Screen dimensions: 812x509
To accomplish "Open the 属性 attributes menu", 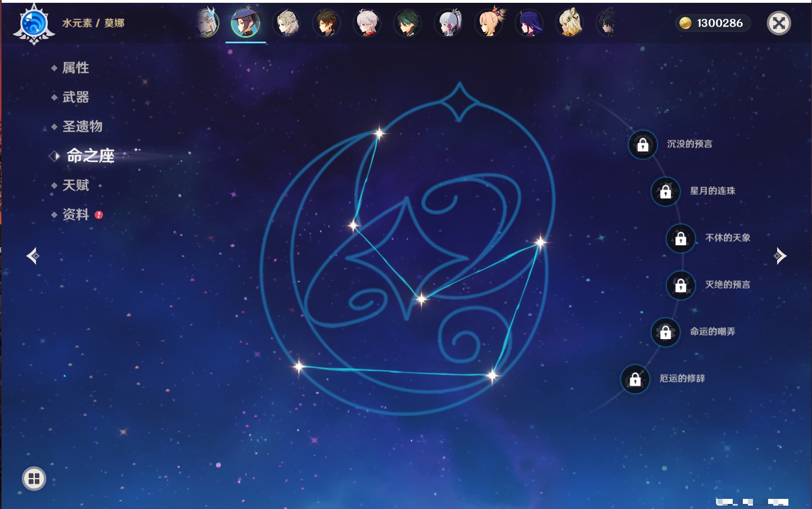I will coord(75,68).
